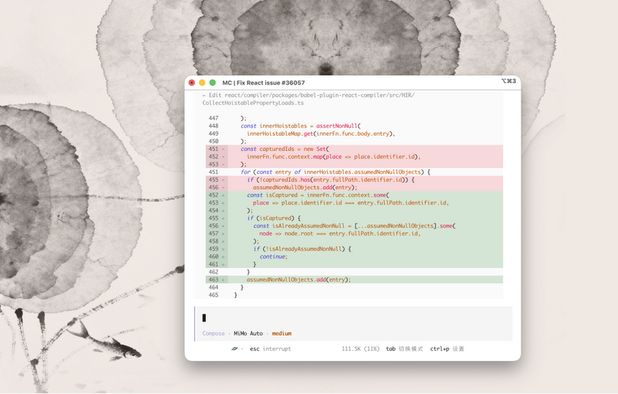This screenshot has height=394, width=618.
Task: Click the red close window button
Action: pyautogui.click(x=192, y=83)
